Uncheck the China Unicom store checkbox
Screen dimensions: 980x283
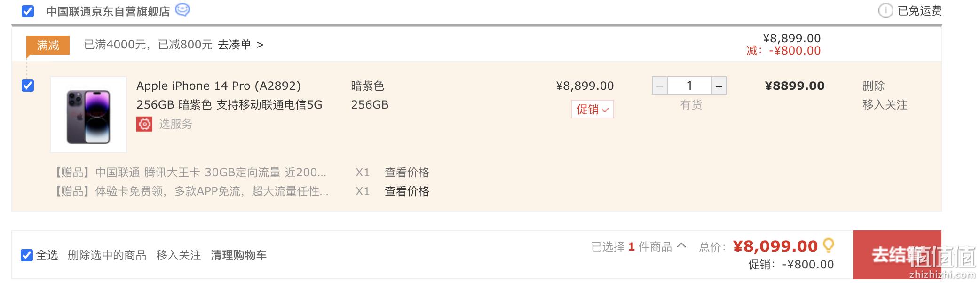pyautogui.click(x=28, y=11)
